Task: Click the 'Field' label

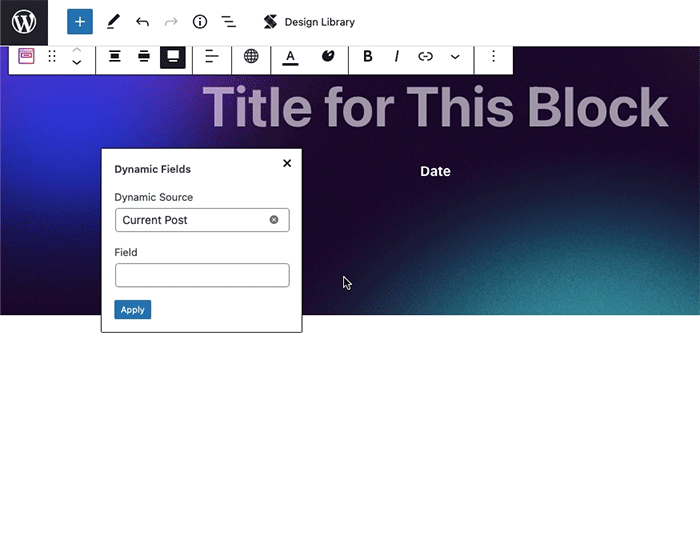Action: click(126, 253)
